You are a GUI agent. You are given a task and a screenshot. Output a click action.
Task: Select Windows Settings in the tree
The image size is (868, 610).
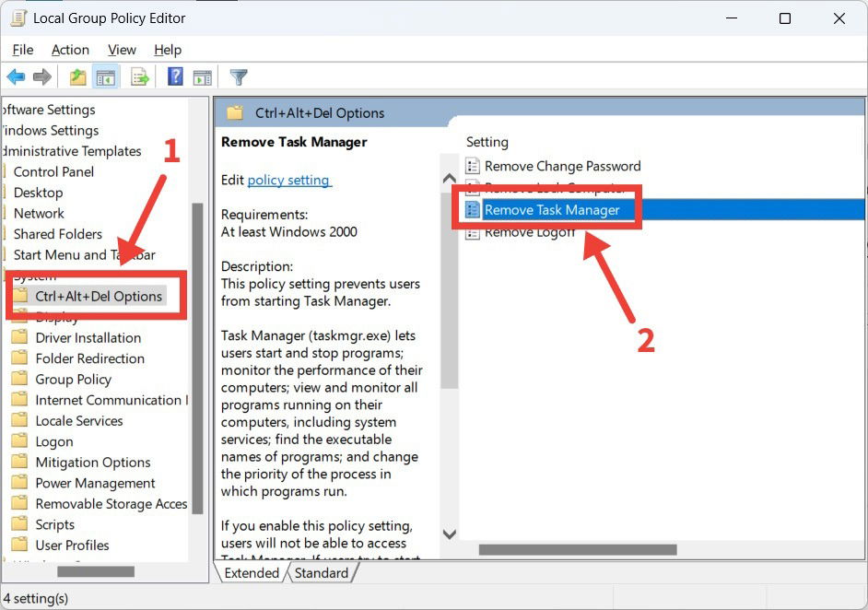click(x=51, y=130)
